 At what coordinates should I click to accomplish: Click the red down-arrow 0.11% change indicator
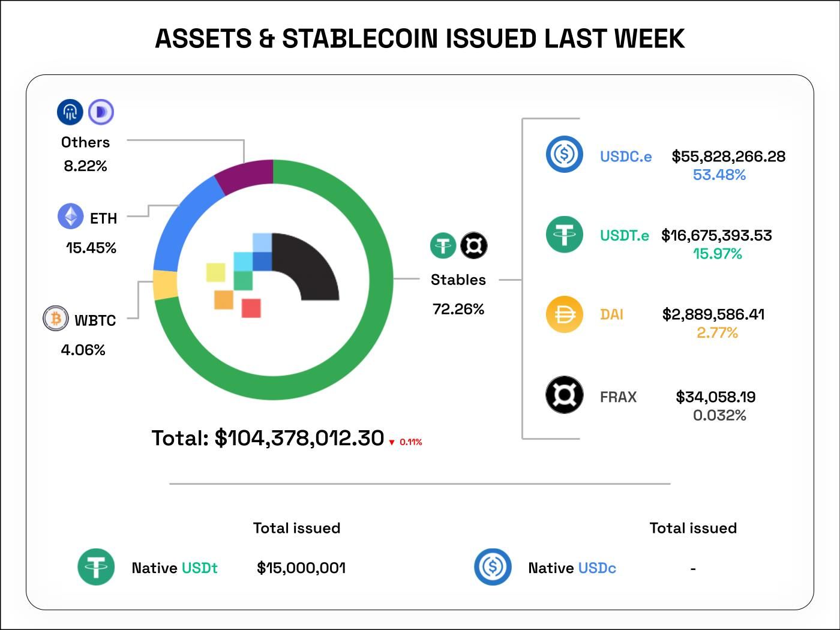pyautogui.click(x=406, y=442)
